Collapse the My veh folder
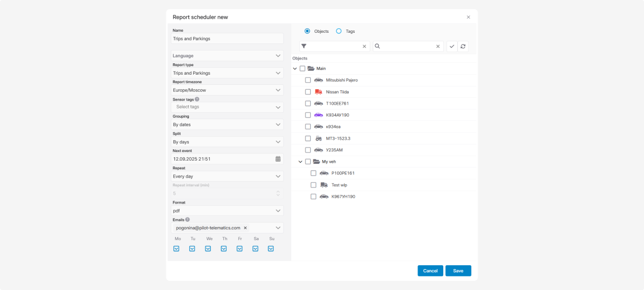The width and height of the screenshot is (644, 290). [x=300, y=162]
